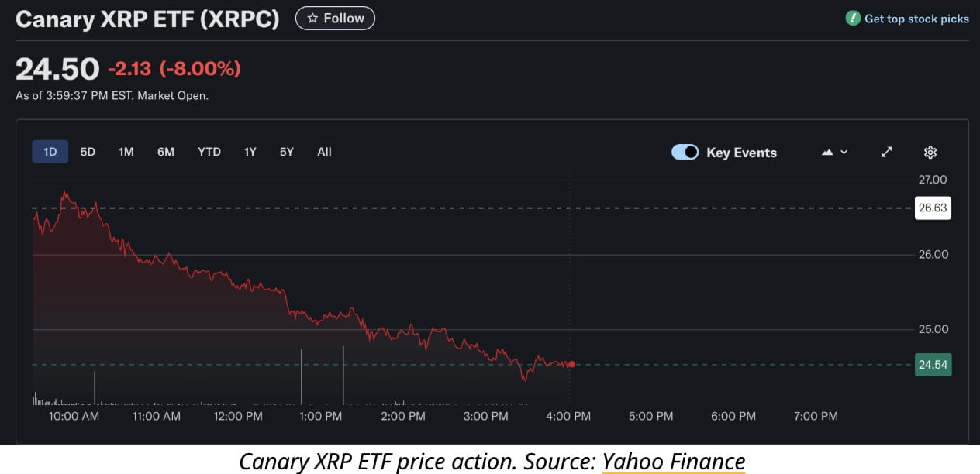Image resolution: width=980 pixels, height=474 pixels.
Task: Select the 1Y time range
Action: point(250,152)
